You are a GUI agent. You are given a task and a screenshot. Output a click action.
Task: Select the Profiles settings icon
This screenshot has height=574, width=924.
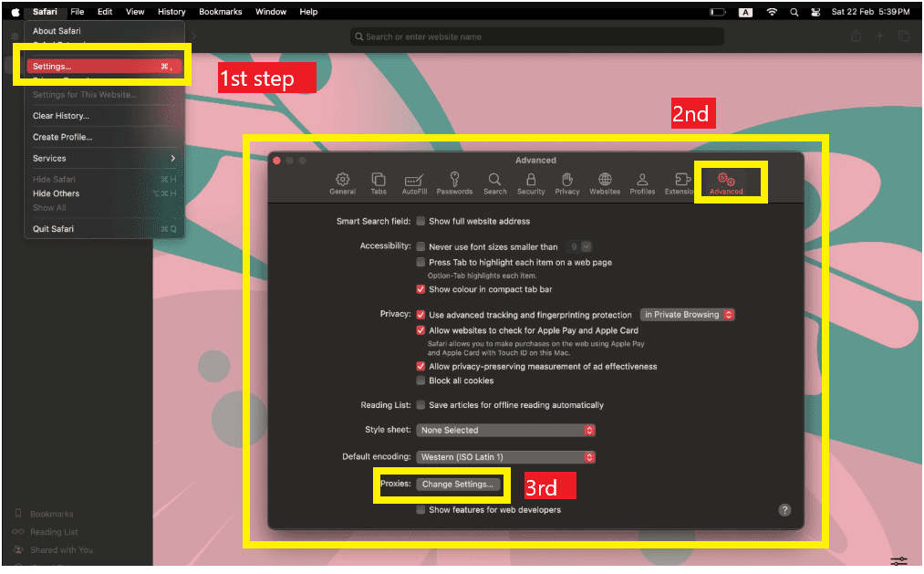click(x=643, y=183)
